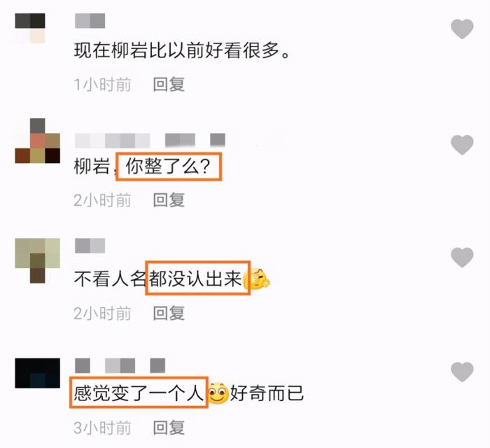This screenshot has height=448, width=490.
Task: Open the blurred username above 现在柳岩比以前好看很多
Action: [x=90, y=21]
